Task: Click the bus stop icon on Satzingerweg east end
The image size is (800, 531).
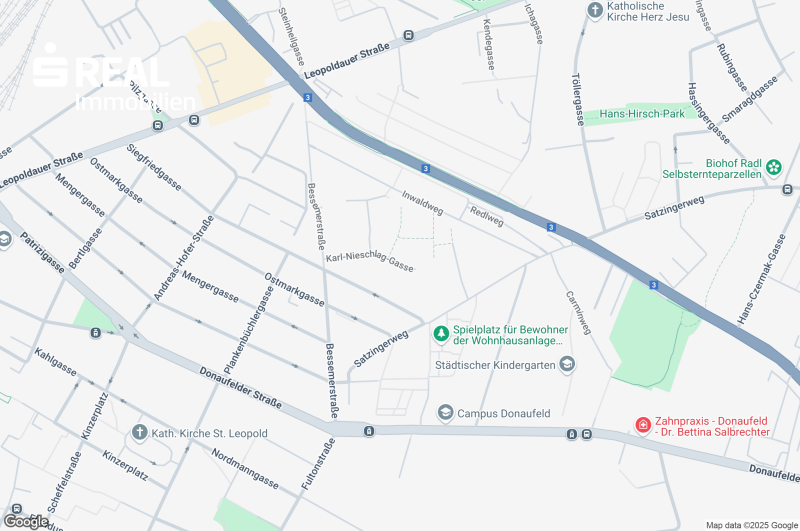Action: pos(787,190)
